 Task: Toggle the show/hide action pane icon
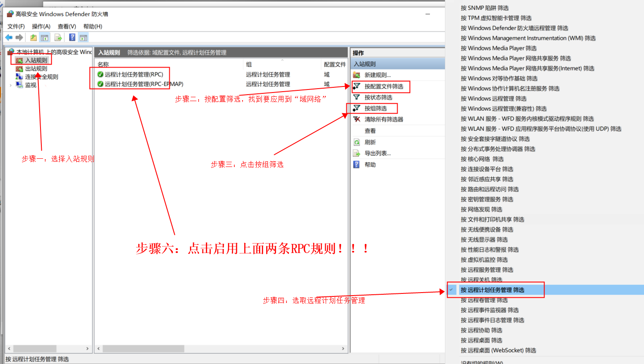tap(83, 37)
